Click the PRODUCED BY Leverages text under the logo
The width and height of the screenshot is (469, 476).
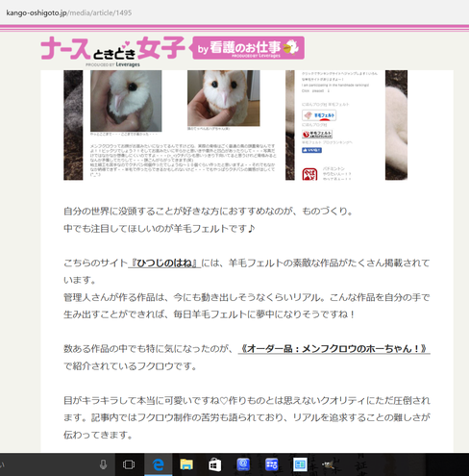[x=112, y=64]
